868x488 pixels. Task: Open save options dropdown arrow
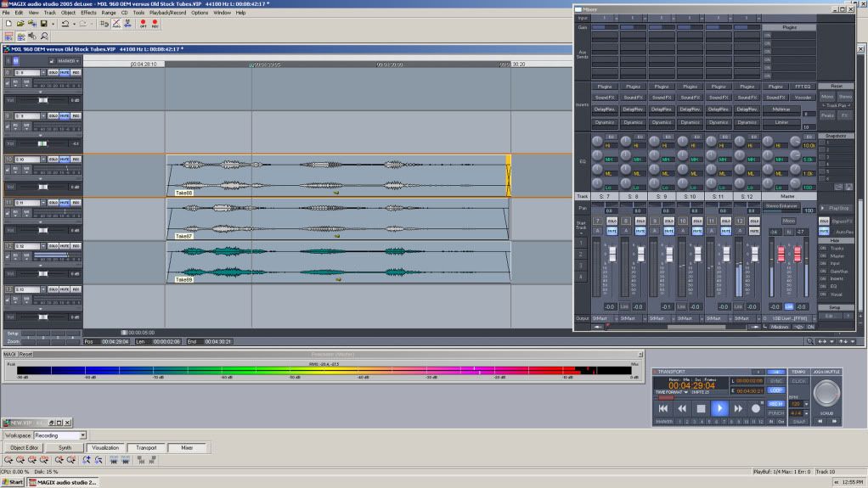54,24
